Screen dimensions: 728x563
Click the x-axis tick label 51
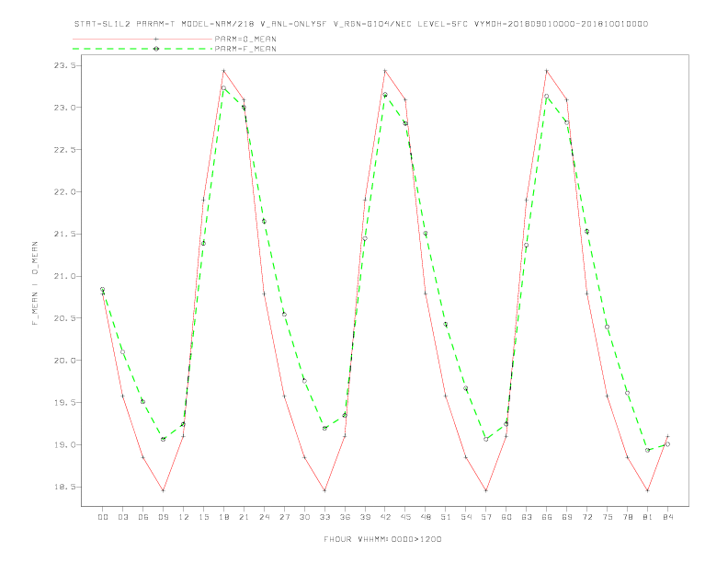[x=446, y=517]
